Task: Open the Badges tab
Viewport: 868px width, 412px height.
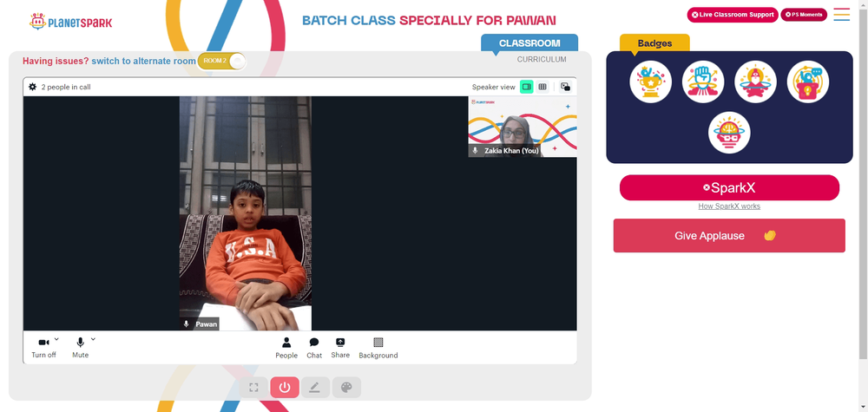Action: pyautogui.click(x=654, y=43)
